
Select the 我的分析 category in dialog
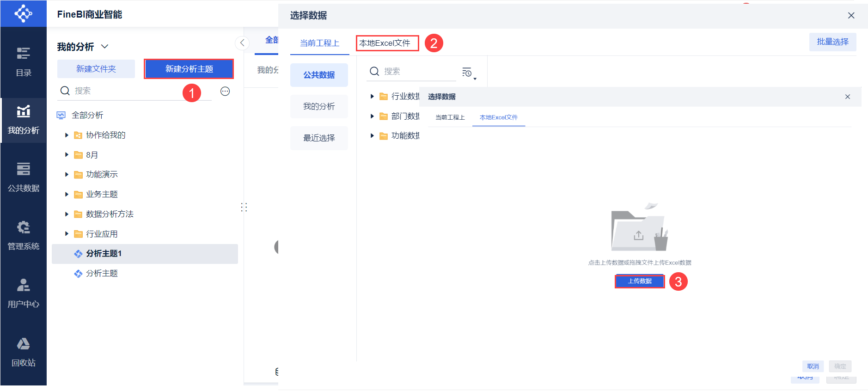pyautogui.click(x=319, y=106)
